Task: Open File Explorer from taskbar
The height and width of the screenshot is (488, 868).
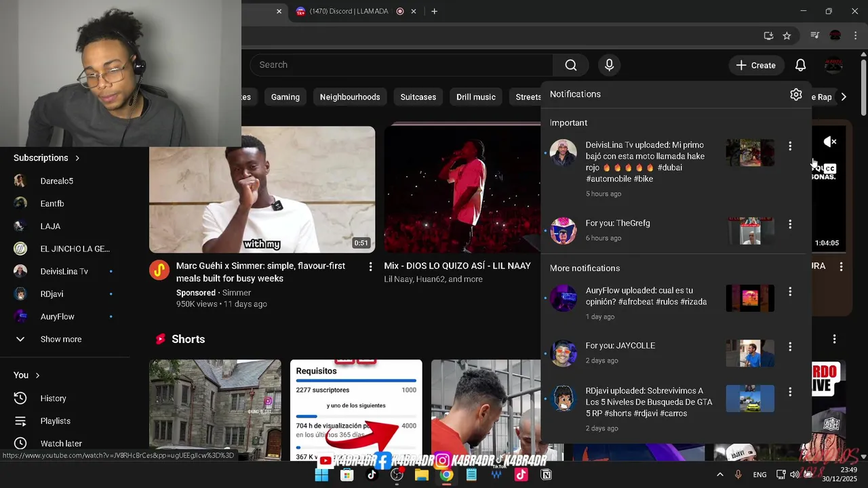Action: click(421, 474)
